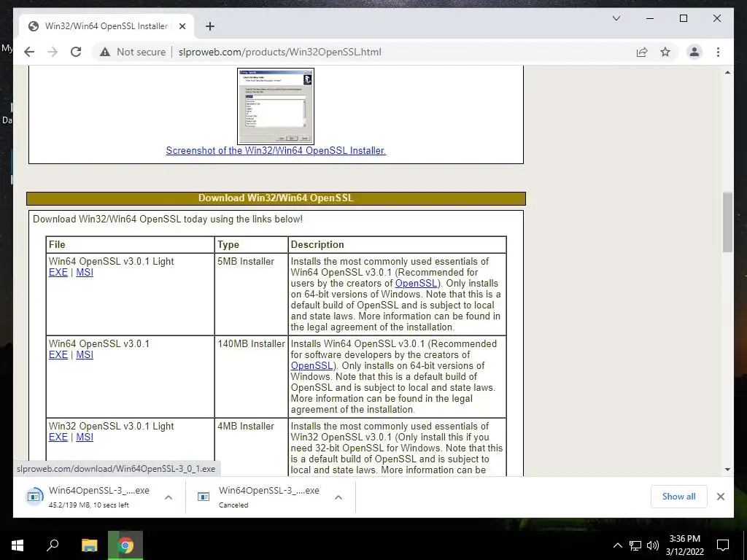Open the Not secure site warning
This screenshot has height=560, width=747.
(133, 52)
